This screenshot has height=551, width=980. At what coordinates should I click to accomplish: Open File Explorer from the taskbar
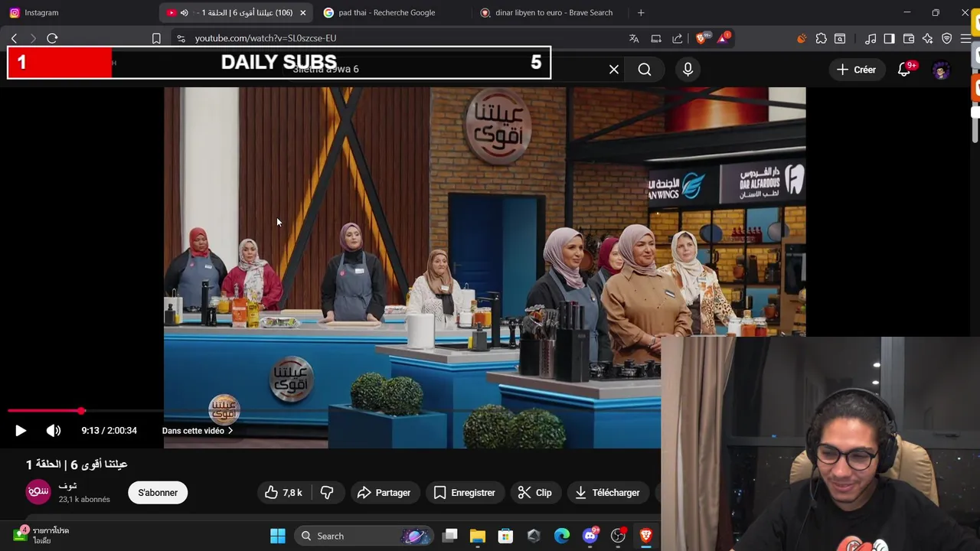click(478, 536)
